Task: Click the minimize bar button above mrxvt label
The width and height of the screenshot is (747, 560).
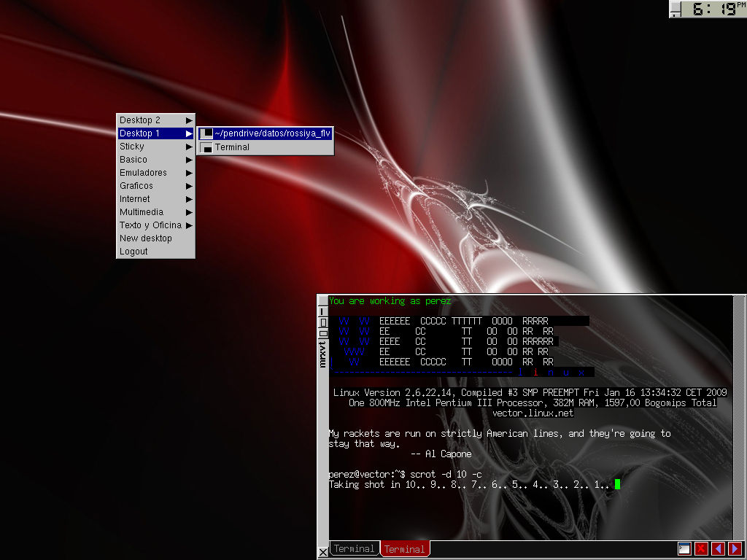Action: [322, 311]
